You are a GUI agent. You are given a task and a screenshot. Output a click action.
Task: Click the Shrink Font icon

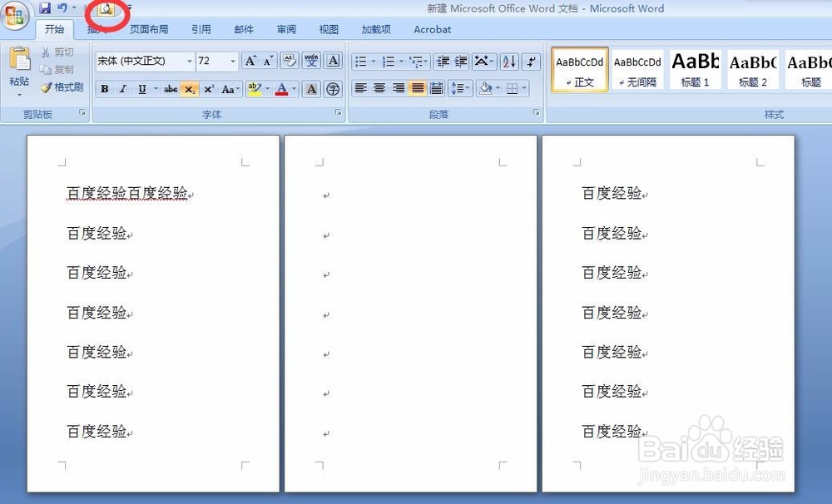tap(268, 61)
